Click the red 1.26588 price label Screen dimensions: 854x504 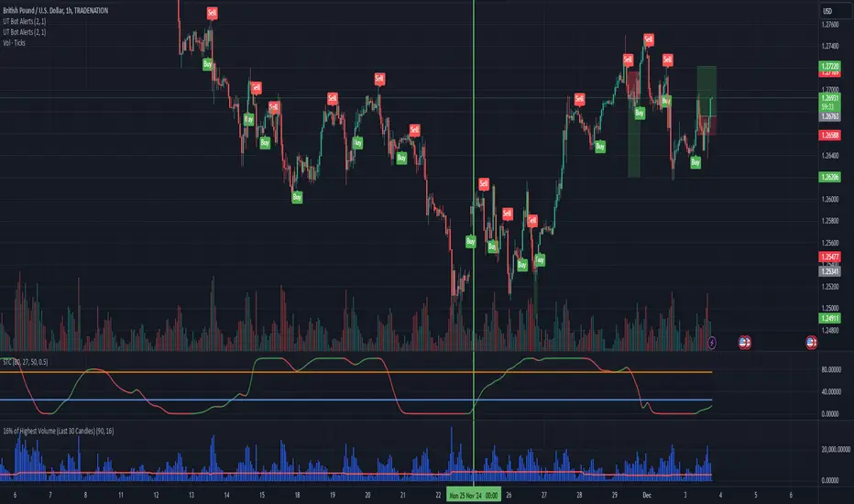829,135
